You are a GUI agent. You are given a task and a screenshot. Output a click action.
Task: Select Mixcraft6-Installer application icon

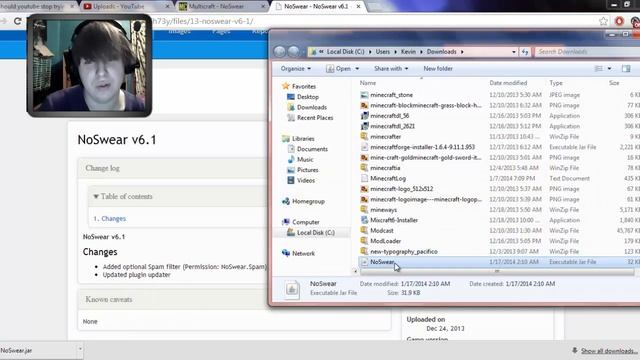tap(364, 220)
